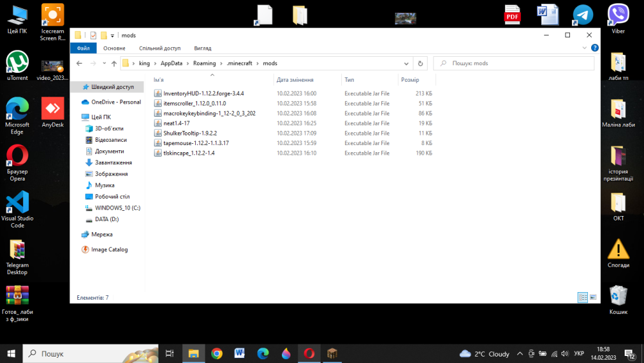Click properties checkmark in quick access toolbar
Viewport: 644px width, 363px height.
(x=93, y=35)
